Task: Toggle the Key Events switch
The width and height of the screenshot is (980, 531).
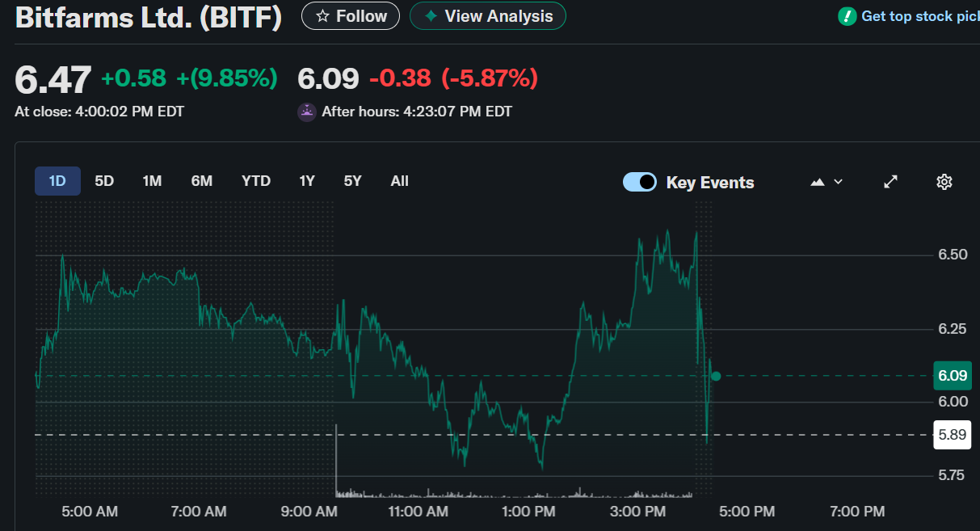Action: 639,182
